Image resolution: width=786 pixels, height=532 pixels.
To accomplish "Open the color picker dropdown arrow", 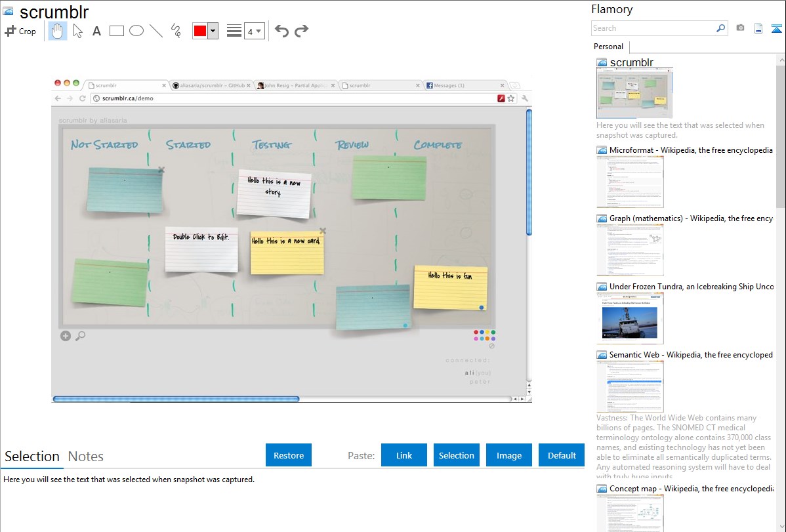I will (x=213, y=31).
